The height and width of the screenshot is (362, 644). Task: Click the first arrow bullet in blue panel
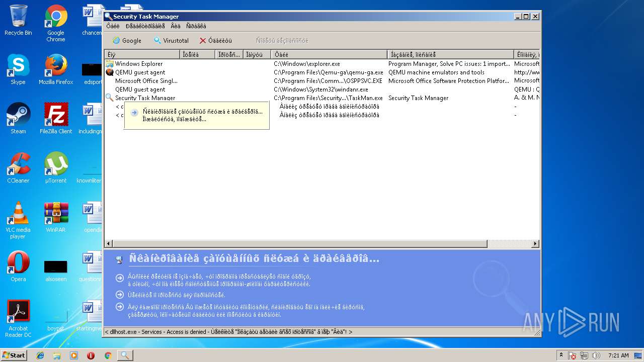(x=120, y=277)
